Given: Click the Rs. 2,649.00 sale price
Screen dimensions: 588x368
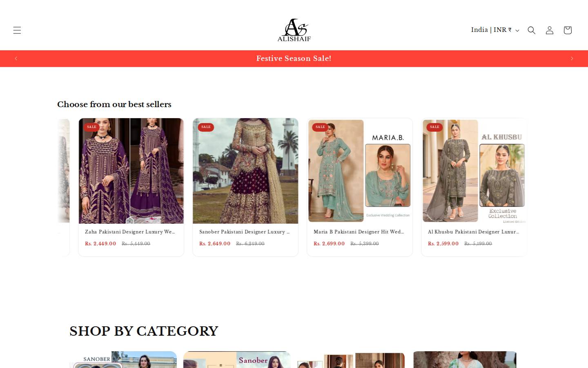Looking at the screenshot, I should tap(215, 244).
